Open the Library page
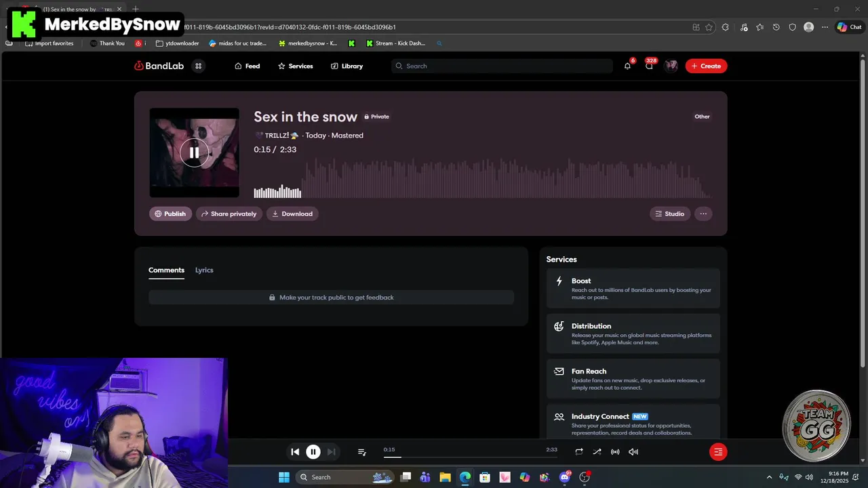Screen dimensions: 868x488 tap(347, 66)
